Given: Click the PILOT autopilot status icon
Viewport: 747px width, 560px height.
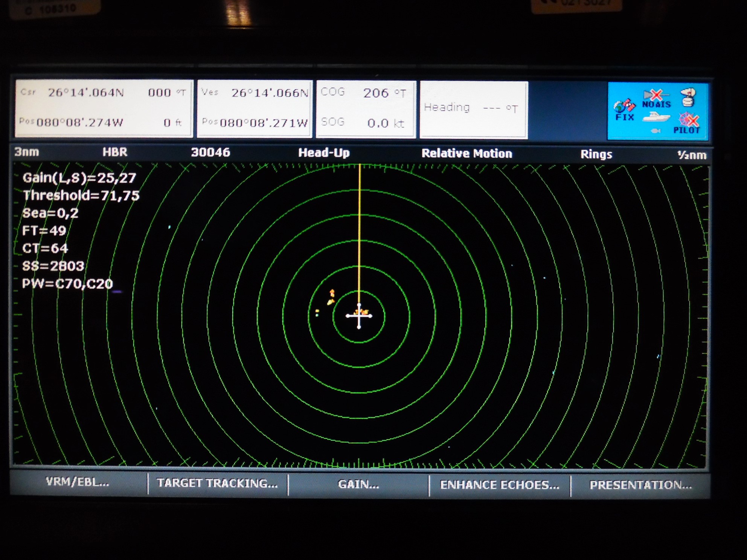Looking at the screenshot, I should 687,124.
